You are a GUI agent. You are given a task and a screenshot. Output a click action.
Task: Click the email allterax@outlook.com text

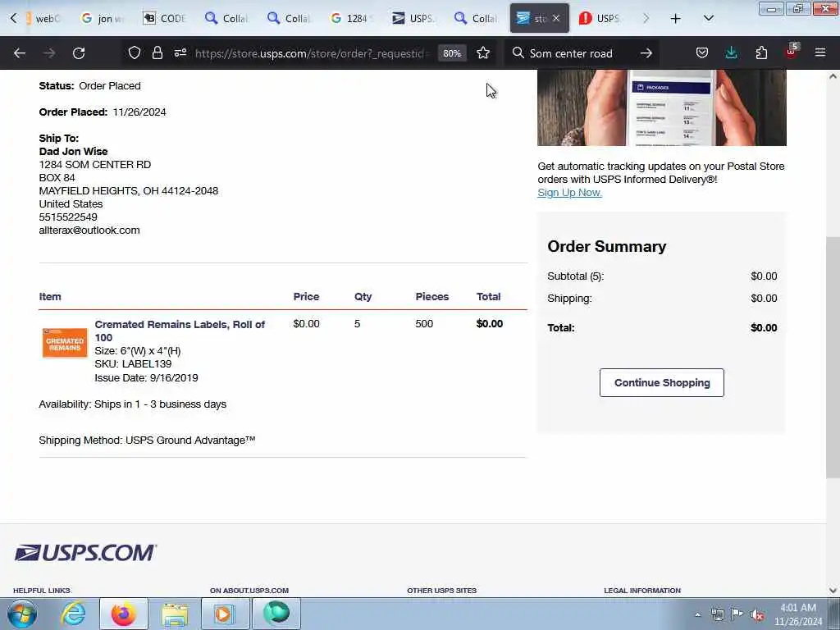point(89,231)
